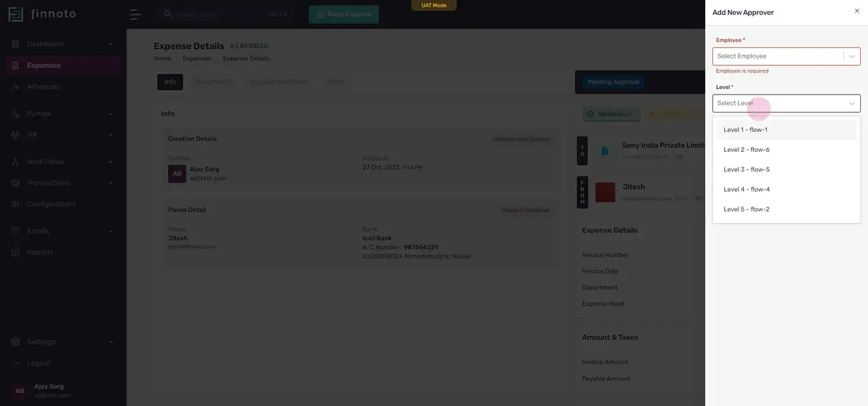Expand the HR submenu arrow

(x=111, y=136)
